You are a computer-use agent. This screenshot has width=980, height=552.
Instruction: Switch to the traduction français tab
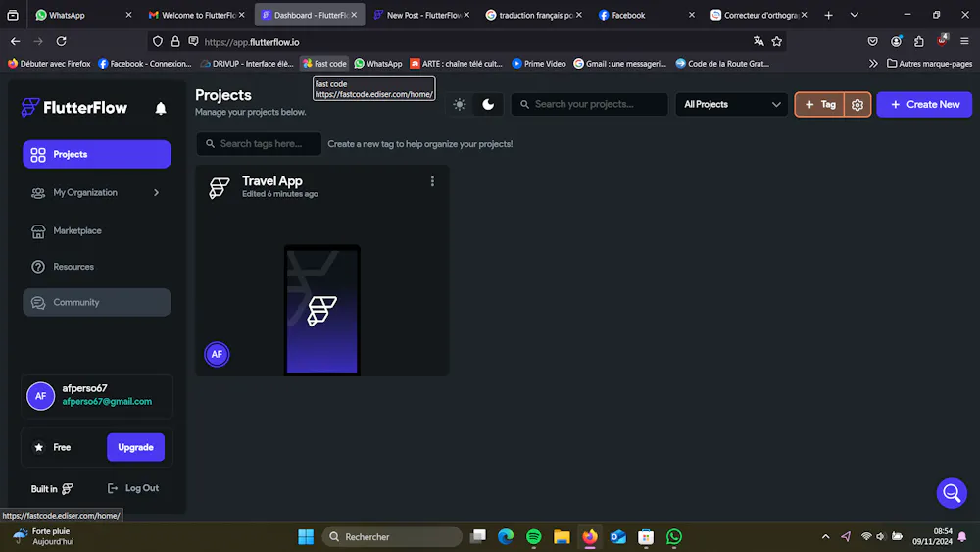click(534, 15)
